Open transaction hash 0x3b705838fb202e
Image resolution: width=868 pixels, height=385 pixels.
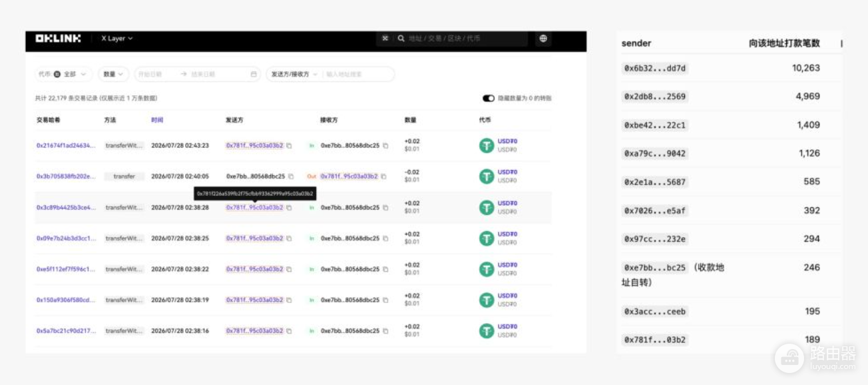click(66, 177)
